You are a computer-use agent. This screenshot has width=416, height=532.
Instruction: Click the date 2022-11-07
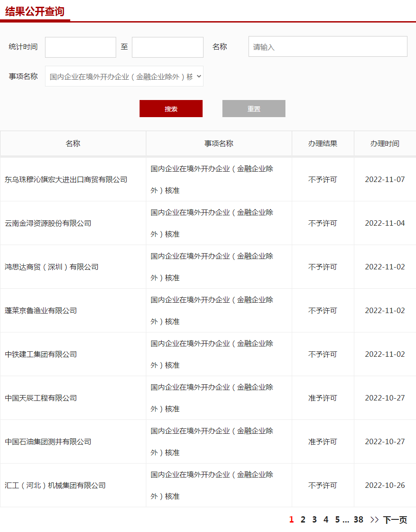pyautogui.click(x=385, y=179)
